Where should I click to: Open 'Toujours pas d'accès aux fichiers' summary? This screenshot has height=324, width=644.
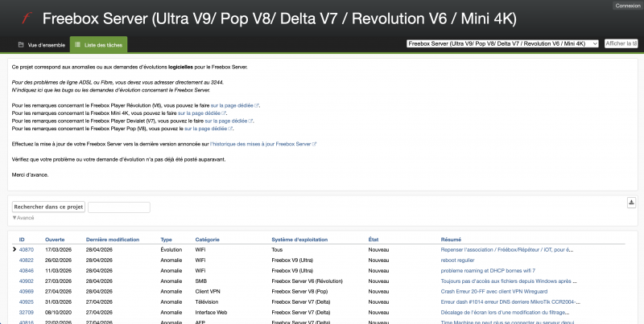click(509, 281)
